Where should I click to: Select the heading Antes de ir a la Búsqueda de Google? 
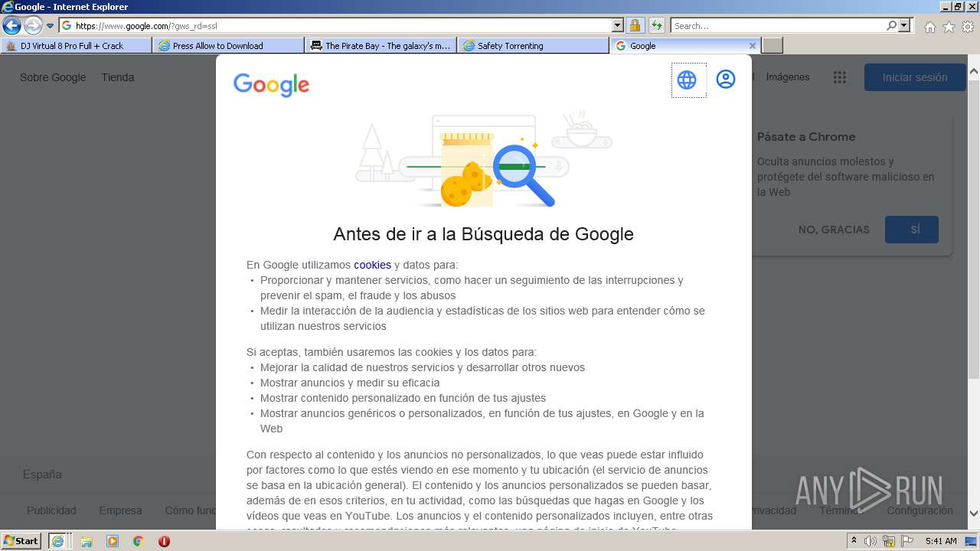coord(483,234)
